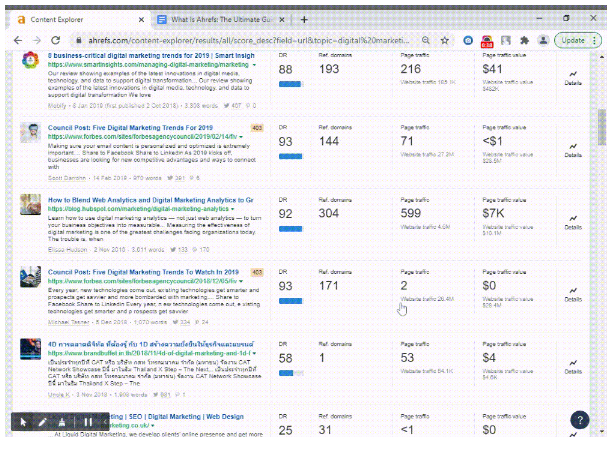Image resolution: width=615 pixels, height=449 pixels.
Task: Reload the page using the browser refresh icon
Action: click(x=60, y=40)
